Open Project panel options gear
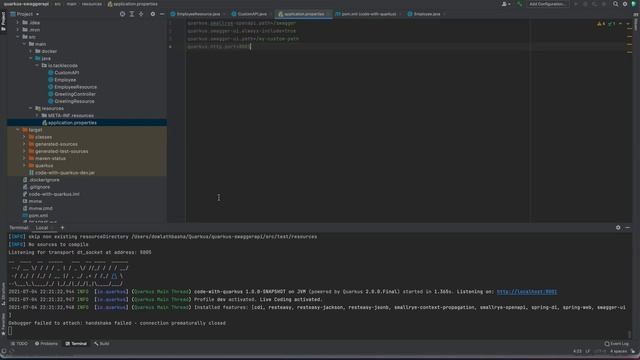640x360 pixels. click(153, 14)
